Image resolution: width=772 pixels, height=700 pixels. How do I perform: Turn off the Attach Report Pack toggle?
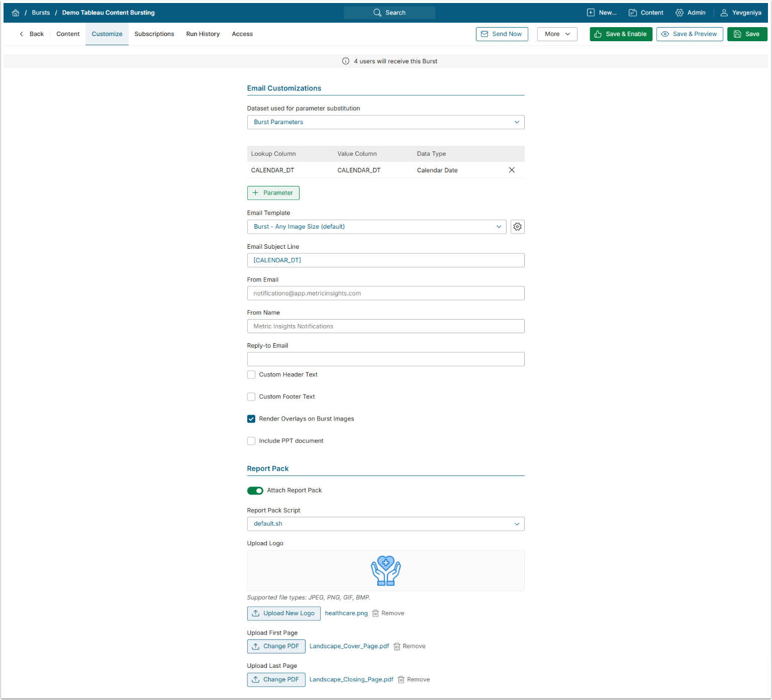coord(255,490)
